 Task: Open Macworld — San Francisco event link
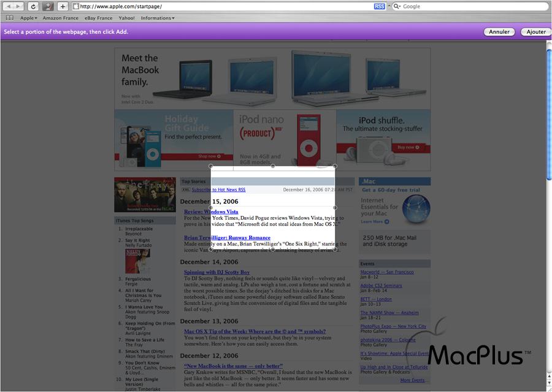click(387, 272)
